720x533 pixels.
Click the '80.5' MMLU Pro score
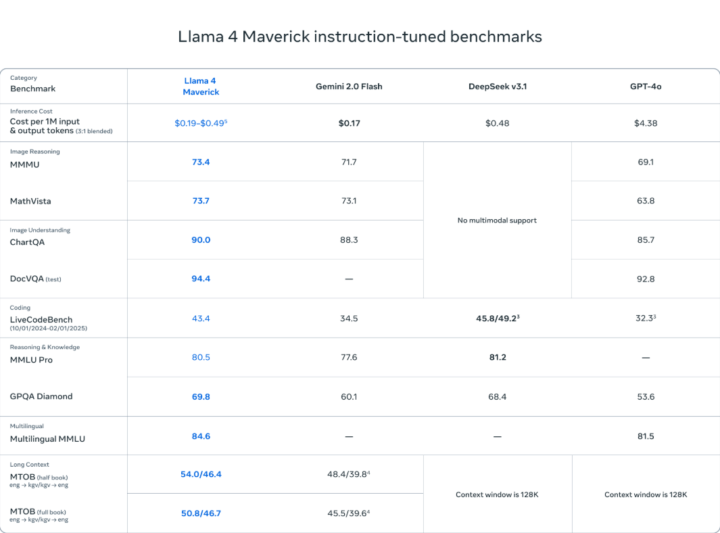[x=201, y=357]
